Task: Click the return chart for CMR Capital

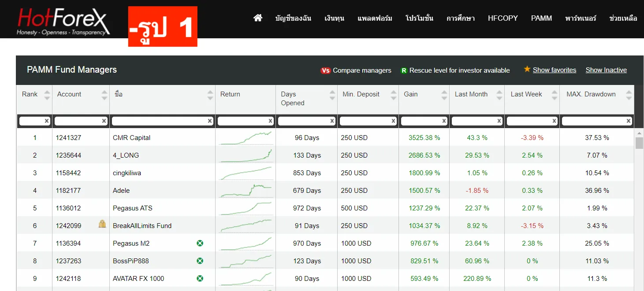Action: [246, 138]
